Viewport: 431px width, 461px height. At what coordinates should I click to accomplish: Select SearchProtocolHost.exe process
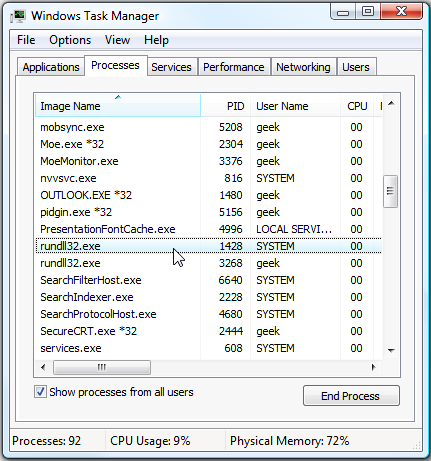(x=208, y=314)
